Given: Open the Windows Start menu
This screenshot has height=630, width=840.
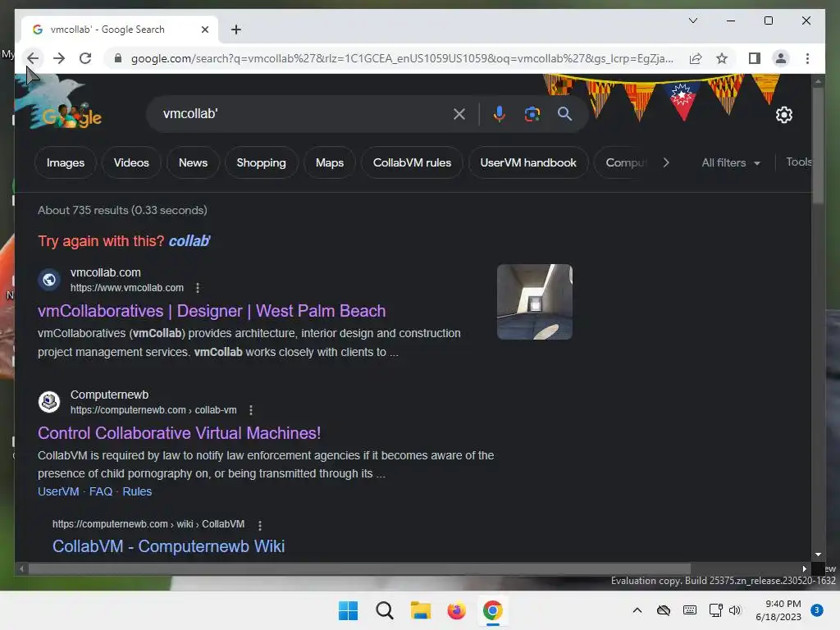Looking at the screenshot, I should [x=348, y=610].
